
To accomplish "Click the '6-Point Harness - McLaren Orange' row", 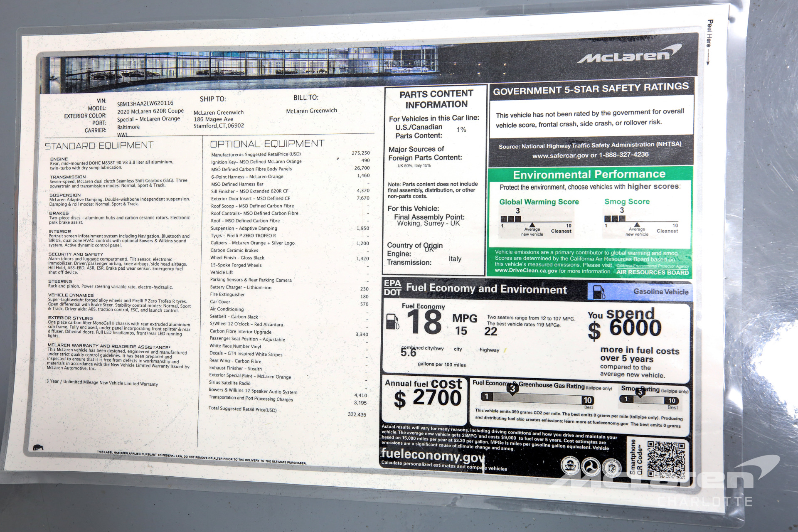I will (x=290, y=176).
